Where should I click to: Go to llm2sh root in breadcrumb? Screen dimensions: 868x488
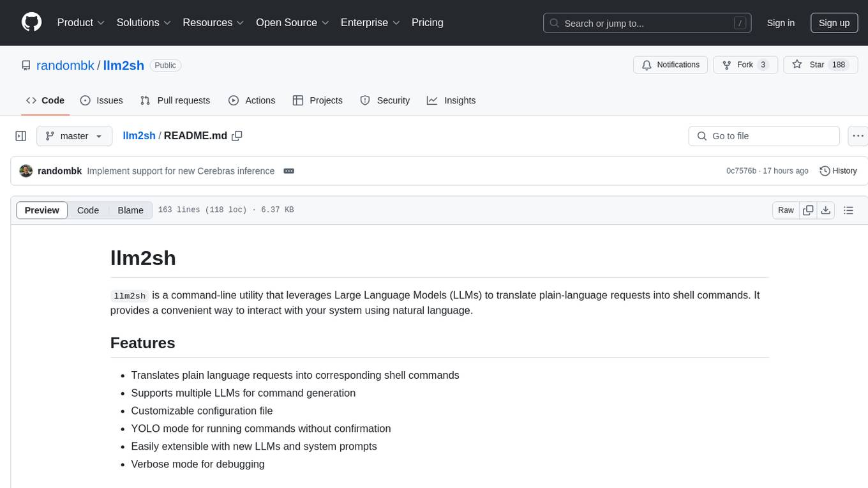coord(139,135)
